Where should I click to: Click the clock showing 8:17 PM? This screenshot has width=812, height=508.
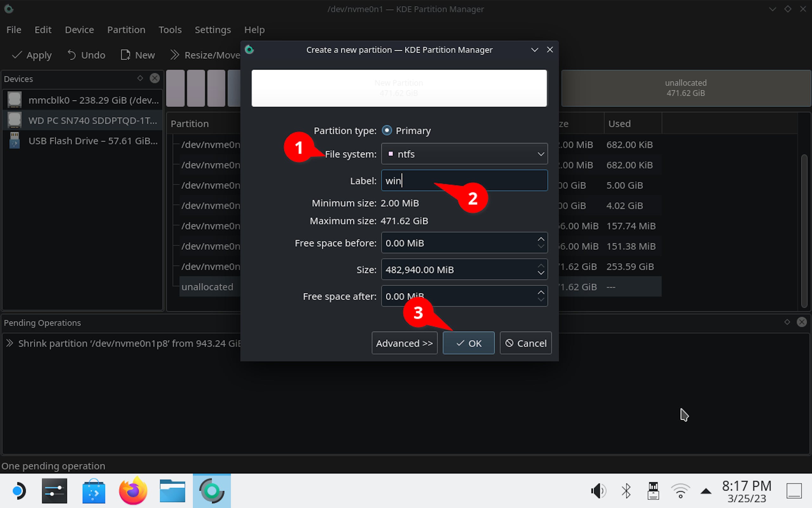pos(747,491)
